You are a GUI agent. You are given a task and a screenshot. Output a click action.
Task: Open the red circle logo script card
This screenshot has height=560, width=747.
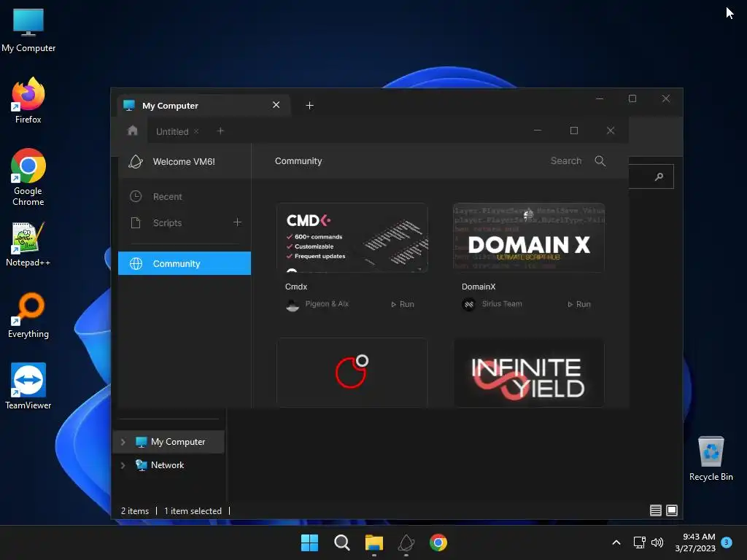(x=352, y=373)
